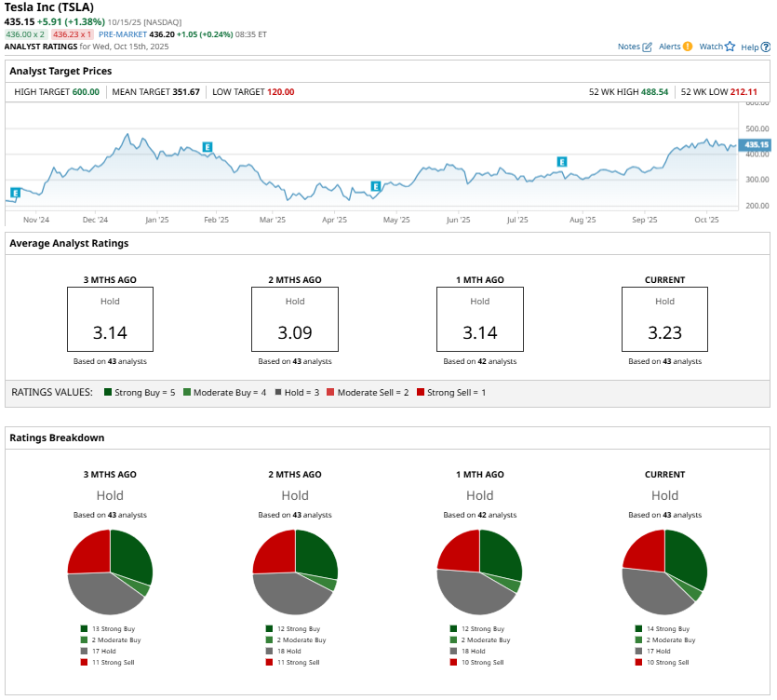This screenshot has width=777, height=700.
Task: Click the 1 Mth Ago 3.14 rating box
Action: click(x=479, y=318)
